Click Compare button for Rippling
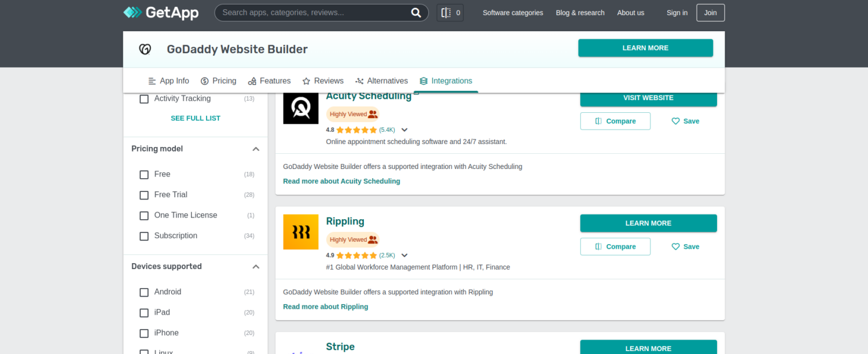Screen dimensions: 868x354 [x=615, y=247]
